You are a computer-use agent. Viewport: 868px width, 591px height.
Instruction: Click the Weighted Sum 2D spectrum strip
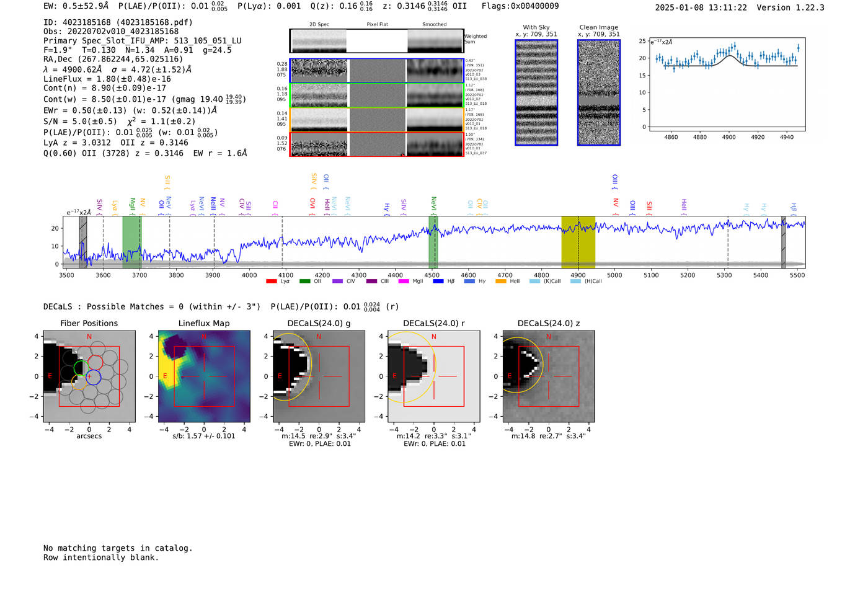tap(377, 41)
